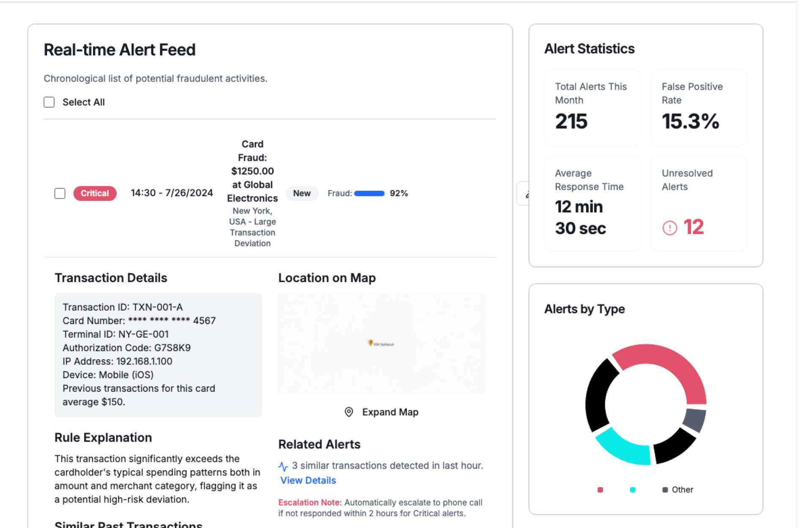Click the New status badge
The width and height of the screenshot is (812, 528).
click(302, 193)
